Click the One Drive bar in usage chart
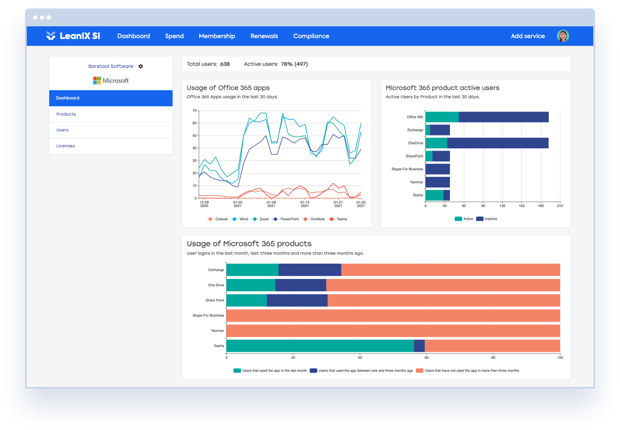This screenshot has width=620, height=430. [x=393, y=285]
